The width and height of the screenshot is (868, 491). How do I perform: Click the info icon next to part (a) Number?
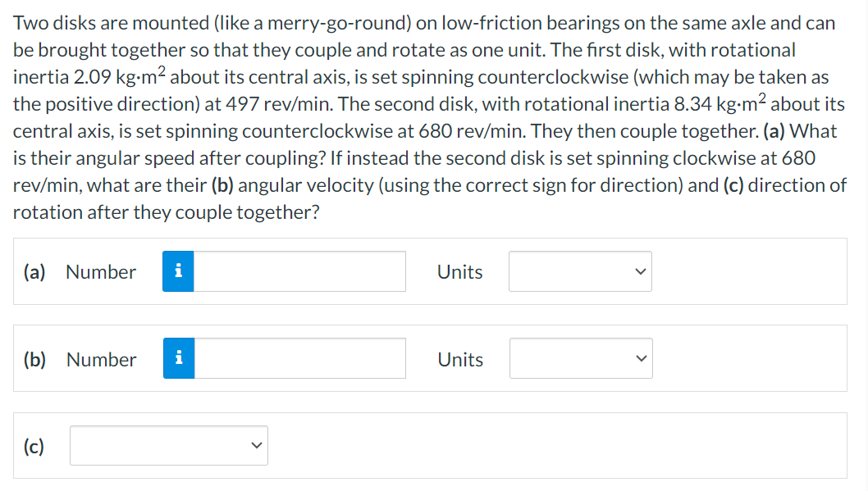point(178,271)
